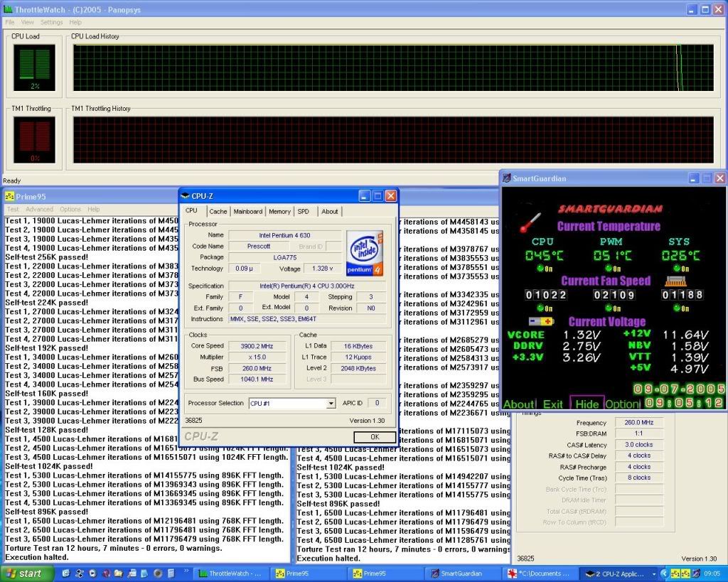Show more Quick Launch icons chevron
Screen dimensions: 728x582
point(187,571)
